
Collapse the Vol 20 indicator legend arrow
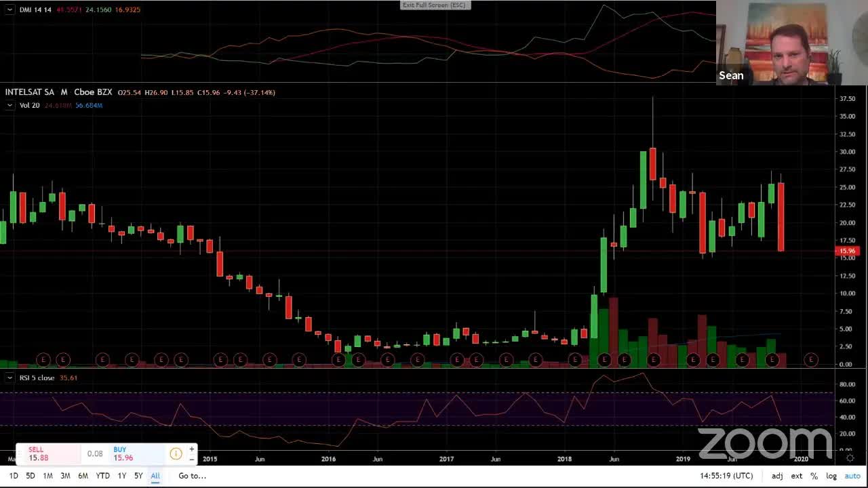pyautogui.click(x=9, y=105)
